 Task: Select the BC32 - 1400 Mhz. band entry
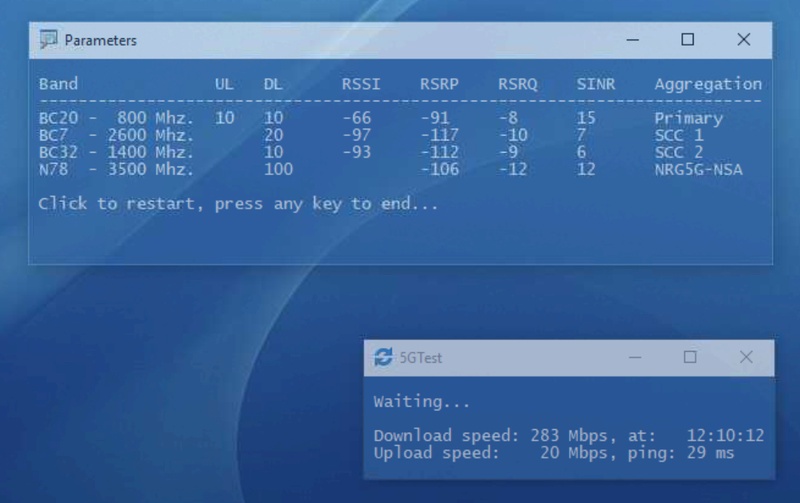(116, 152)
